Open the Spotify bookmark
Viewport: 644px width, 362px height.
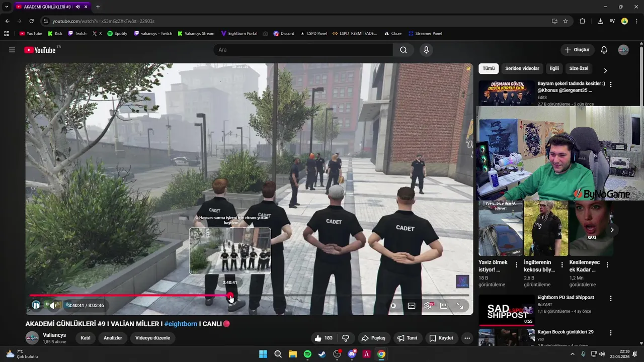[117, 34]
